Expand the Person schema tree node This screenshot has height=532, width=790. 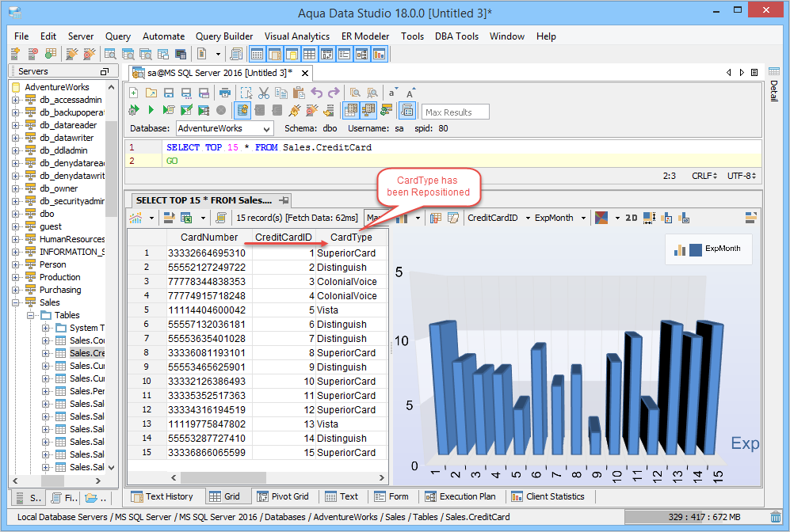click(17, 264)
